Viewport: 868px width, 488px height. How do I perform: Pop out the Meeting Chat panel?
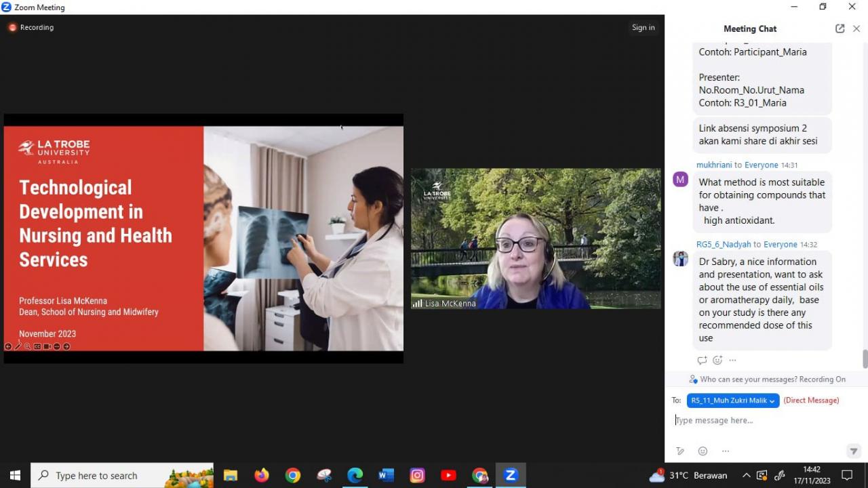pos(840,28)
